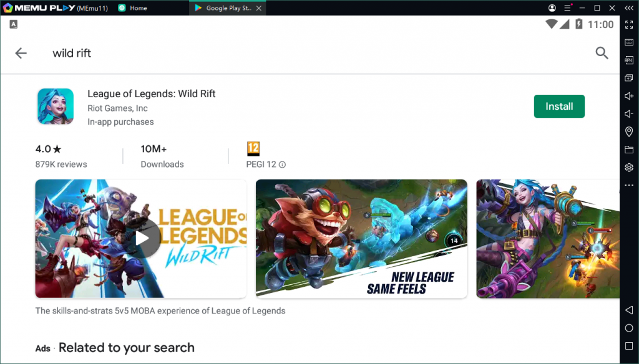Install League of Legends: Wild Rift

pos(559,106)
